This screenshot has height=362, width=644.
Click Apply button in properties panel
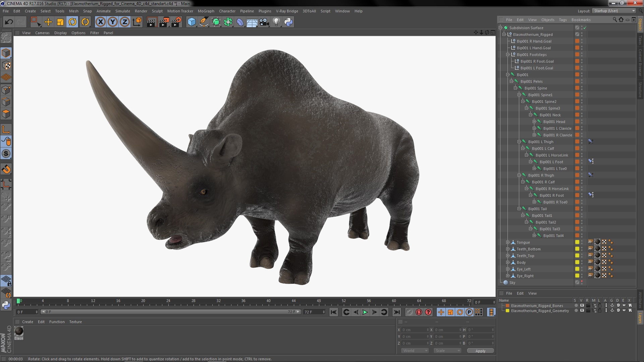pos(480,351)
